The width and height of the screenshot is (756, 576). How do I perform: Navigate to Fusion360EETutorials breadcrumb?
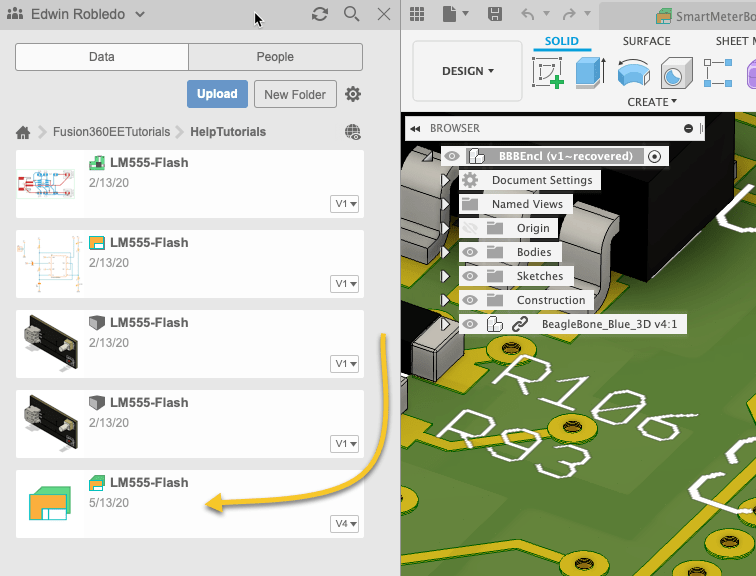click(111, 132)
